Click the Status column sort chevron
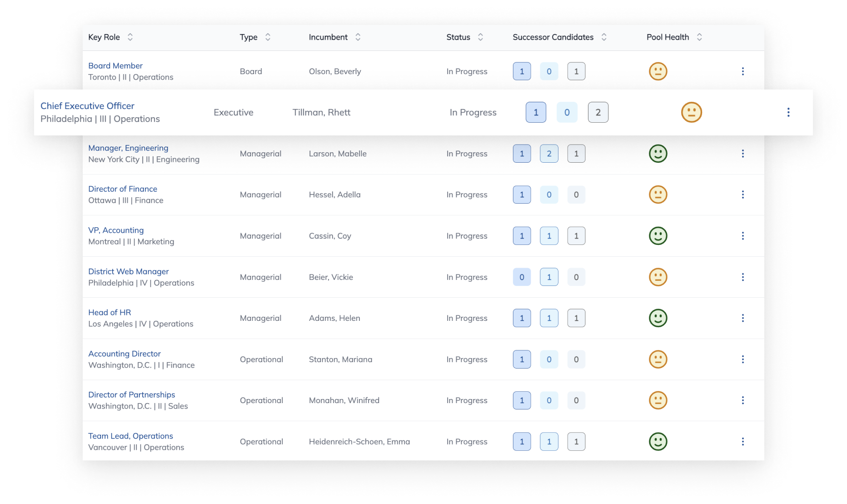 480,37
